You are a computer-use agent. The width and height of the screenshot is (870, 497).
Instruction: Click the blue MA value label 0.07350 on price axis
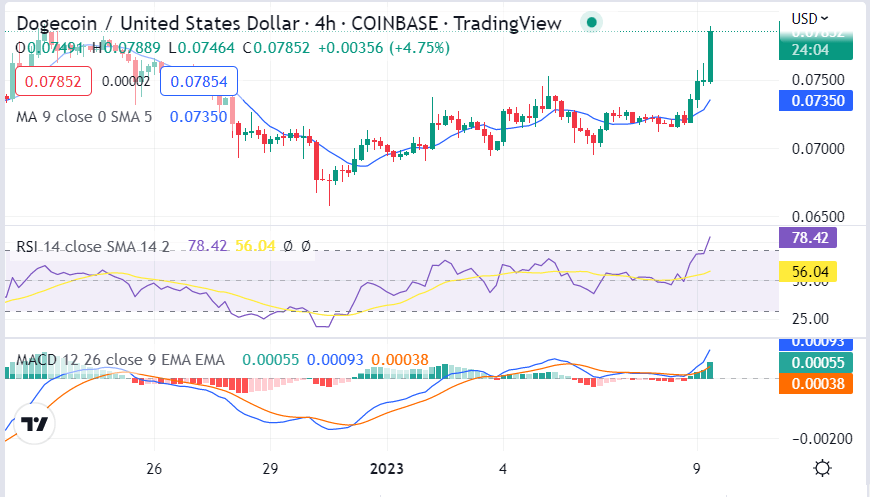[816, 101]
